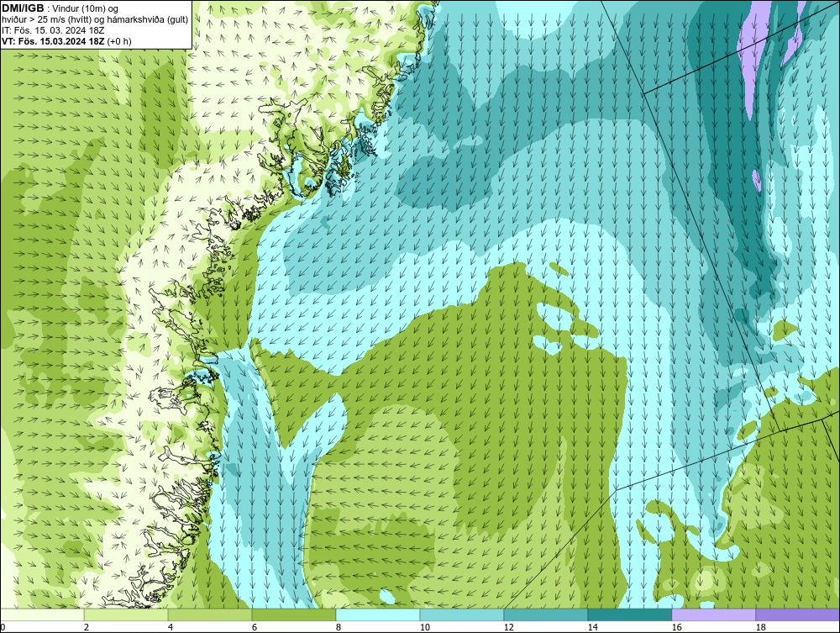The height and width of the screenshot is (633, 840).
Task: Click the 4-6 m/s green legend swatch
Action: tap(210, 615)
